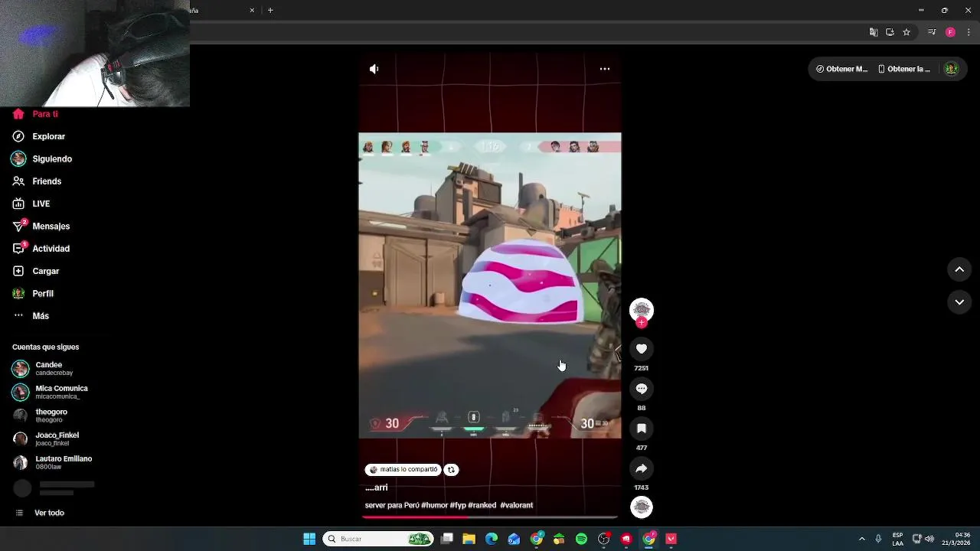The image size is (980, 551).
Task: Open the '....arri' creator name
Action: pyautogui.click(x=377, y=487)
